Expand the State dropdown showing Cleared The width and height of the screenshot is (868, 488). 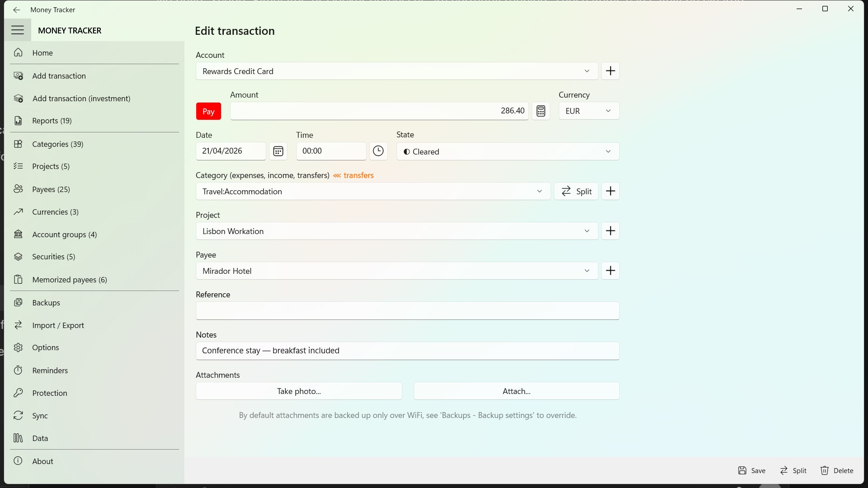click(x=508, y=151)
